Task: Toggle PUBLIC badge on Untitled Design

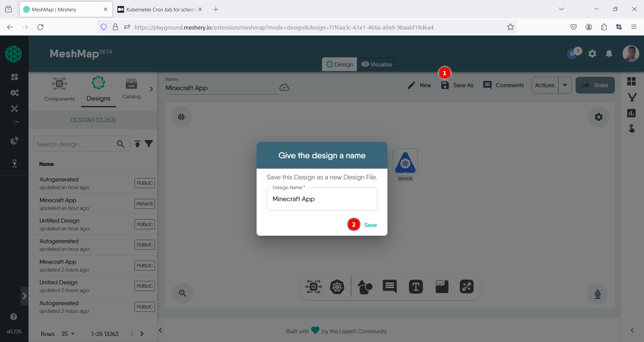Action: click(x=145, y=224)
